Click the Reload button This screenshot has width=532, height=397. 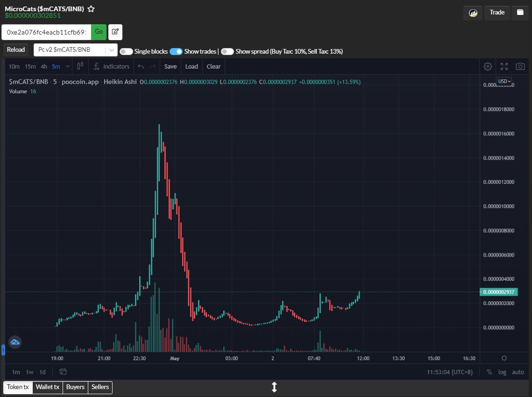coord(16,50)
